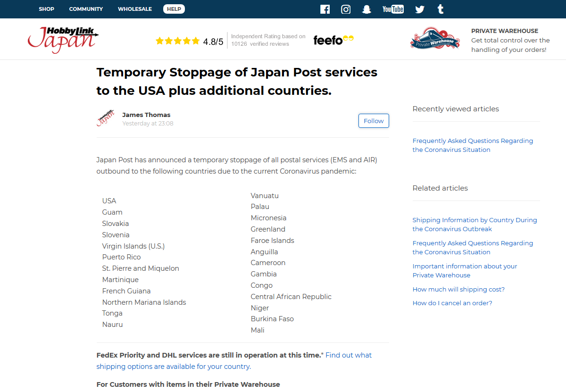Click French Guiana in the list
The height and width of the screenshot is (392, 566).
pyautogui.click(x=126, y=291)
